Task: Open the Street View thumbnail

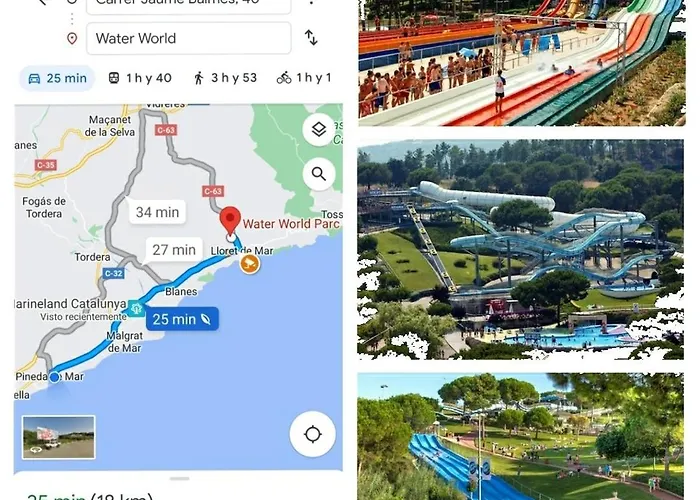Action: 58,437
